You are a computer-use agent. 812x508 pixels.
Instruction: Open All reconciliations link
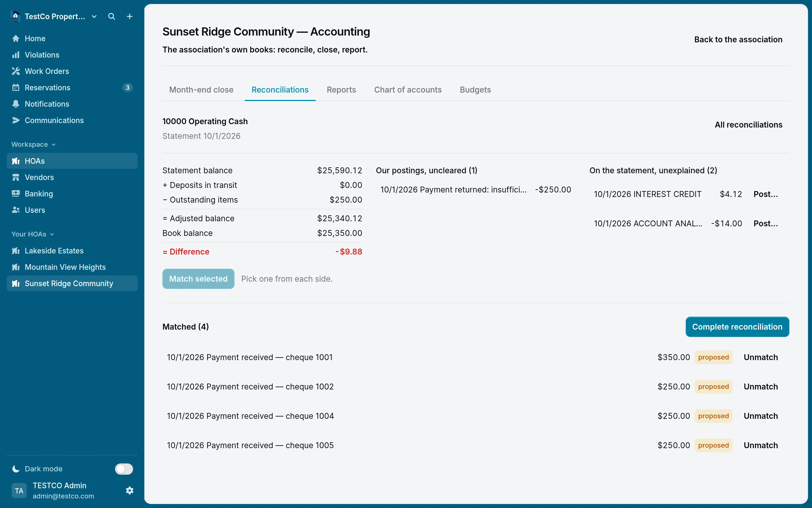coord(748,125)
